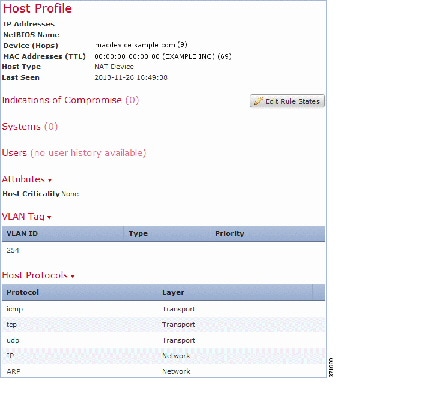Select the Priority column header

(x=268, y=234)
